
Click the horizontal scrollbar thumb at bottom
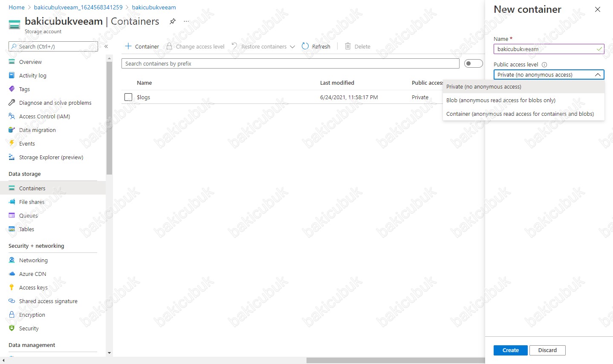click(396, 360)
